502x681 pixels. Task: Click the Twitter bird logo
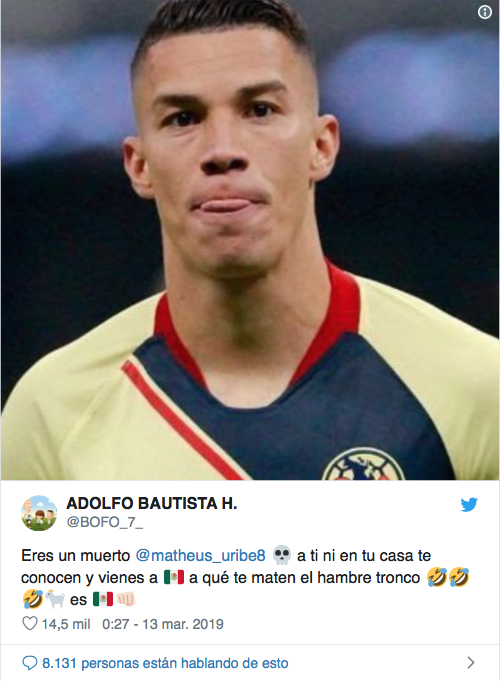coord(469,505)
